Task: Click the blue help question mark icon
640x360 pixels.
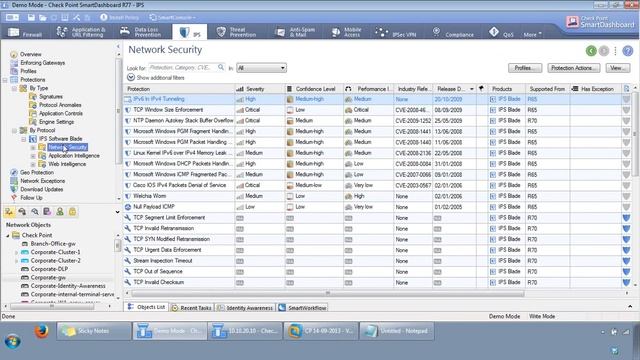Action: 628,51
